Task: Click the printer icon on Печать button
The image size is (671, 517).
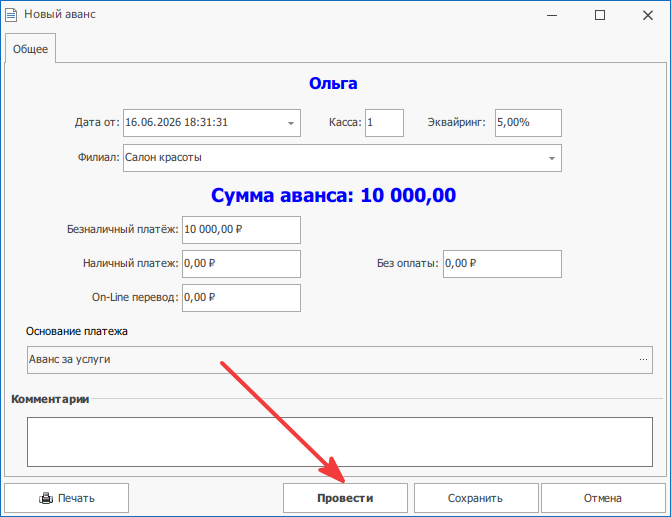Action: point(46,498)
